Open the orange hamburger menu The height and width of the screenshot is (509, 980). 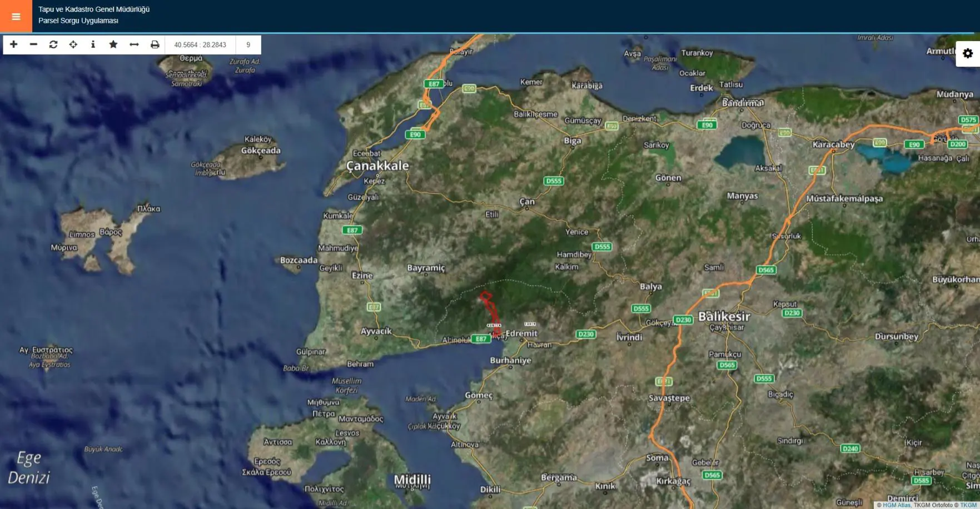tap(16, 16)
